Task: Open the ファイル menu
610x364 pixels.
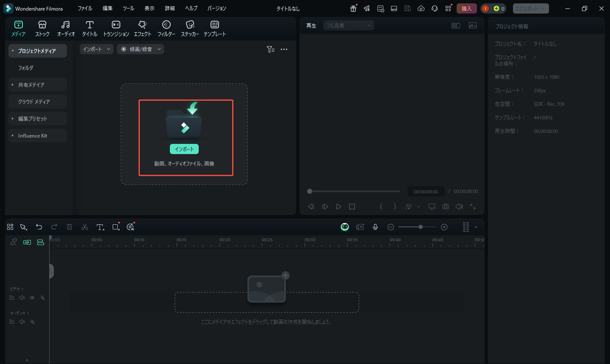Action: (85, 8)
